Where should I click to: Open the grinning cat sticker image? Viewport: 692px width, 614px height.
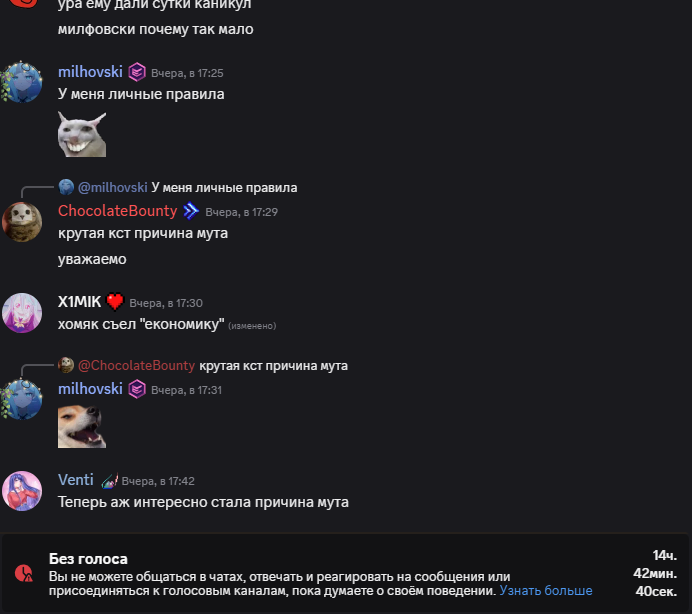(x=82, y=134)
